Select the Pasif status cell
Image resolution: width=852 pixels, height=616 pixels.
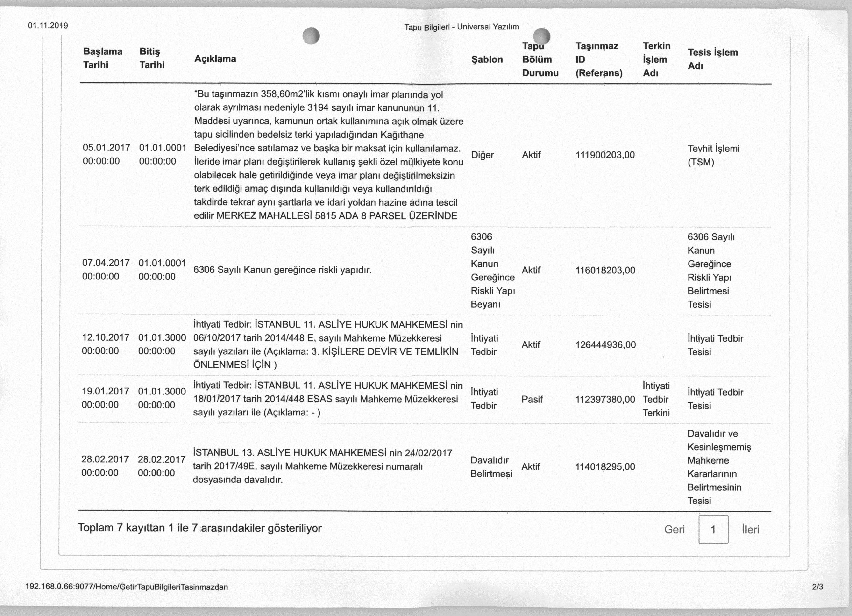(532, 399)
